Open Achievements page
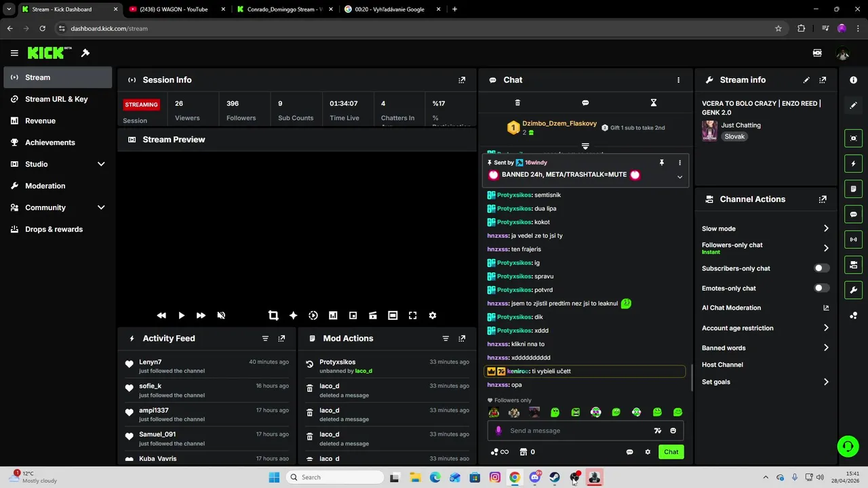The height and width of the screenshot is (488, 868). 58,142
